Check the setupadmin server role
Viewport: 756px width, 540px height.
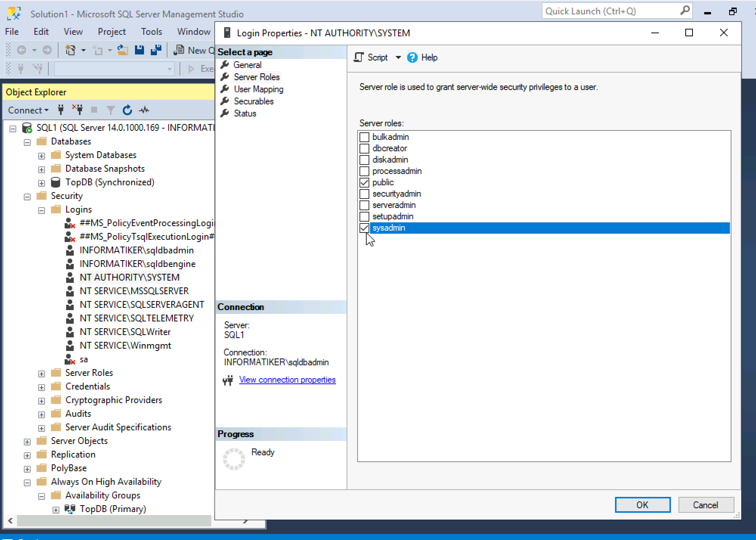364,216
